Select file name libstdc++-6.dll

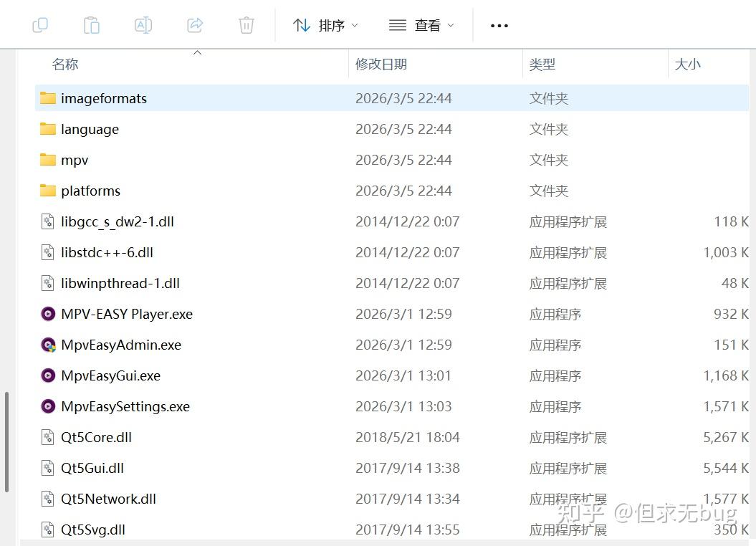tap(107, 252)
